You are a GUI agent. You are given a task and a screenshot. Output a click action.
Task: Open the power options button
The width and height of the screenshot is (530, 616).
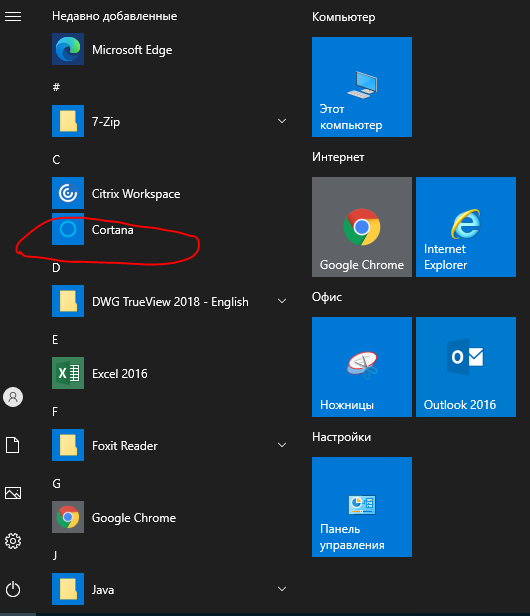coord(13,589)
